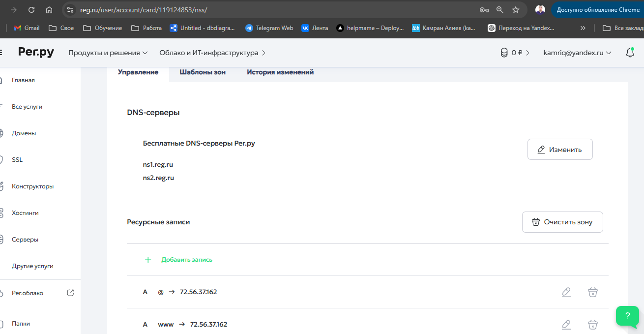Open Домены in sidebar
The height and width of the screenshot is (334, 644).
point(24,133)
